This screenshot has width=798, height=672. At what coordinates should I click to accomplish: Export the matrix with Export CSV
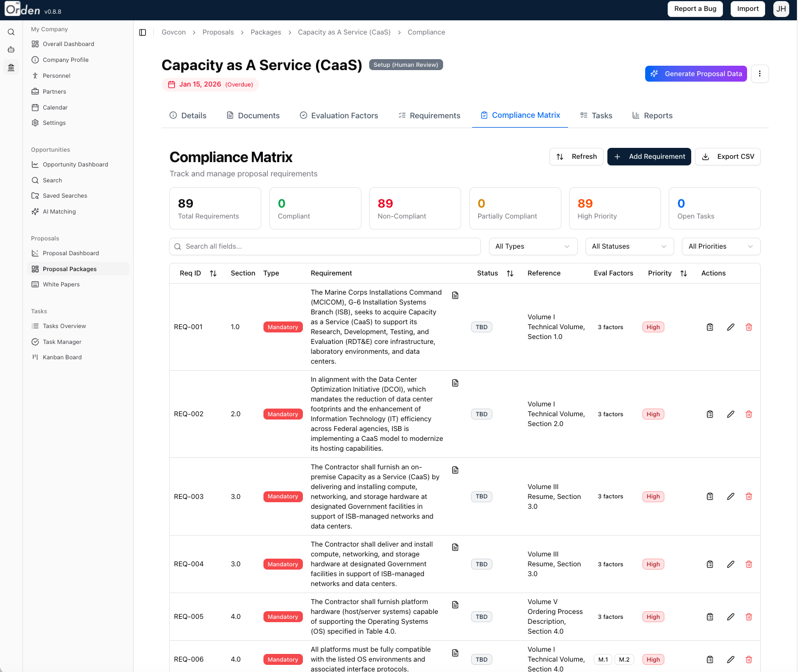point(728,157)
